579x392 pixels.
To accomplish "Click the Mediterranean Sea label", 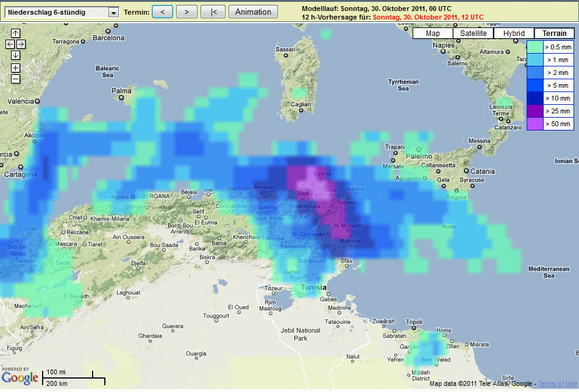I will click(549, 272).
